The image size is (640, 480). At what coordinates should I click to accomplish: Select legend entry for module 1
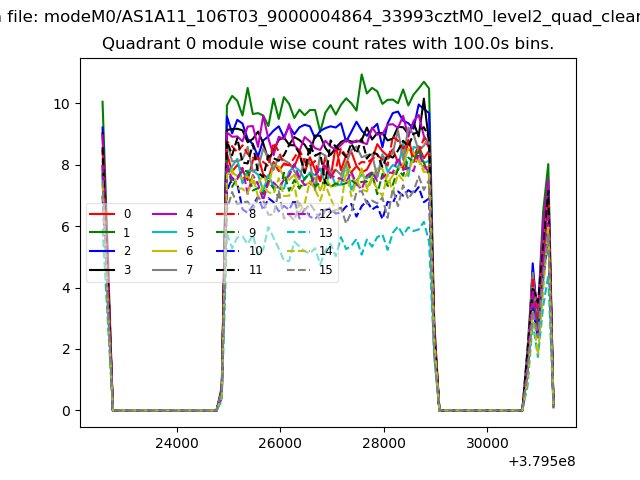coord(112,233)
